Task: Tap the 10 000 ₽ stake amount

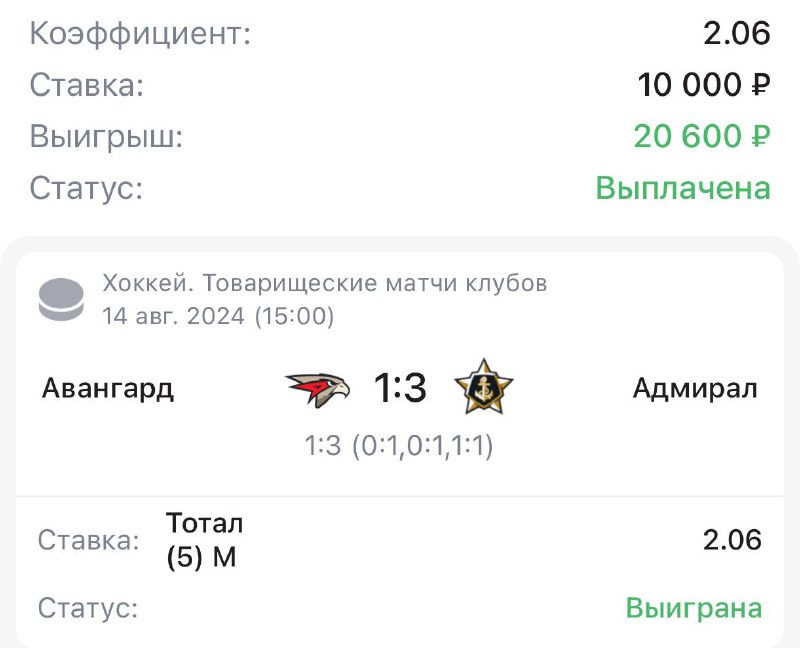Action: click(x=704, y=85)
